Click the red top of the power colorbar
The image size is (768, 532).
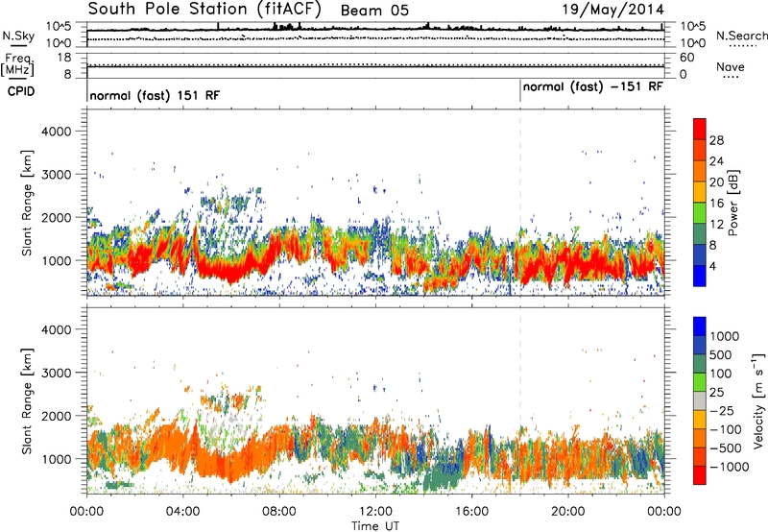point(700,129)
